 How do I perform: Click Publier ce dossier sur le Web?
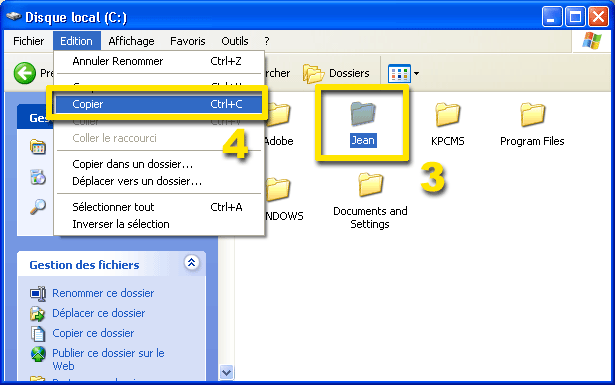(x=108, y=360)
